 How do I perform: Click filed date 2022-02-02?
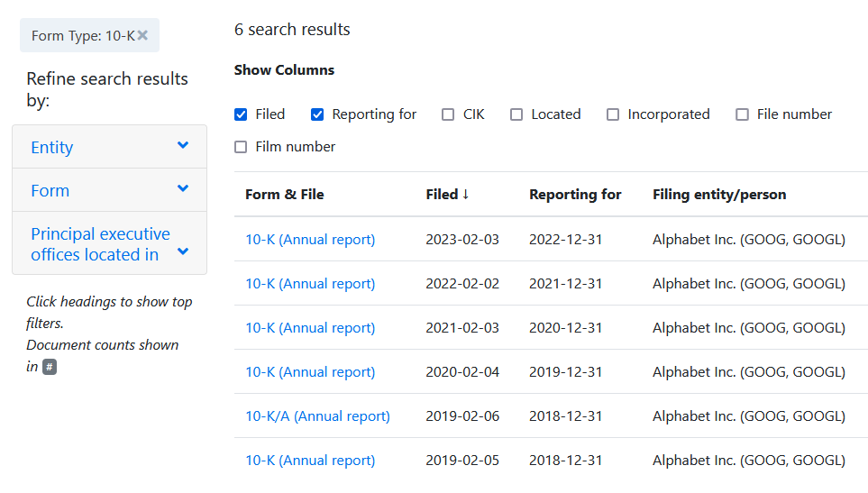pos(462,284)
